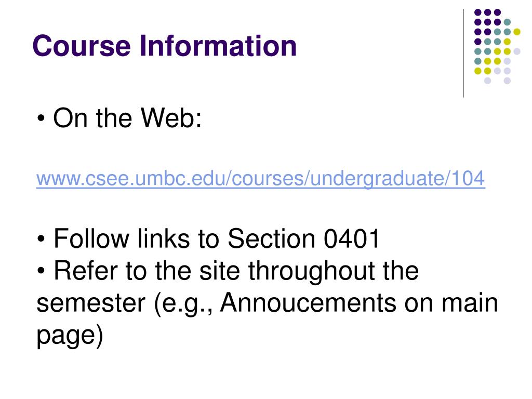Select the "Follow links to Section 0401" line
Viewport: 532px width, 399px height.
point(217,238)
